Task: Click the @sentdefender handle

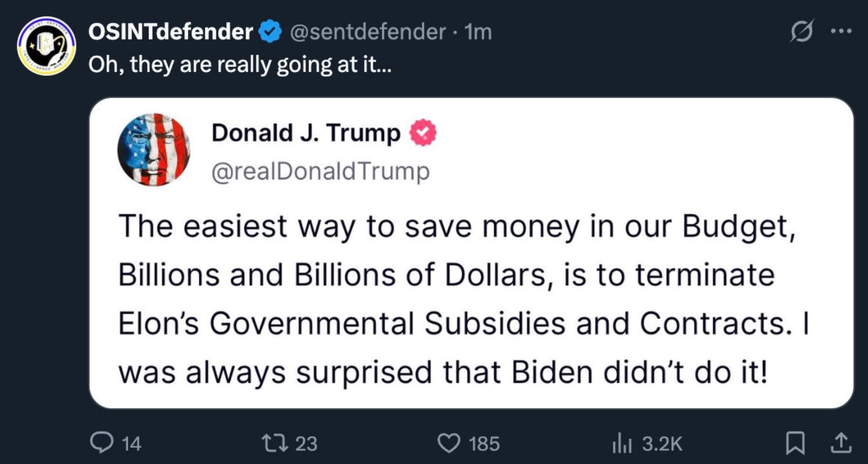Action: (x=367, y=32)
